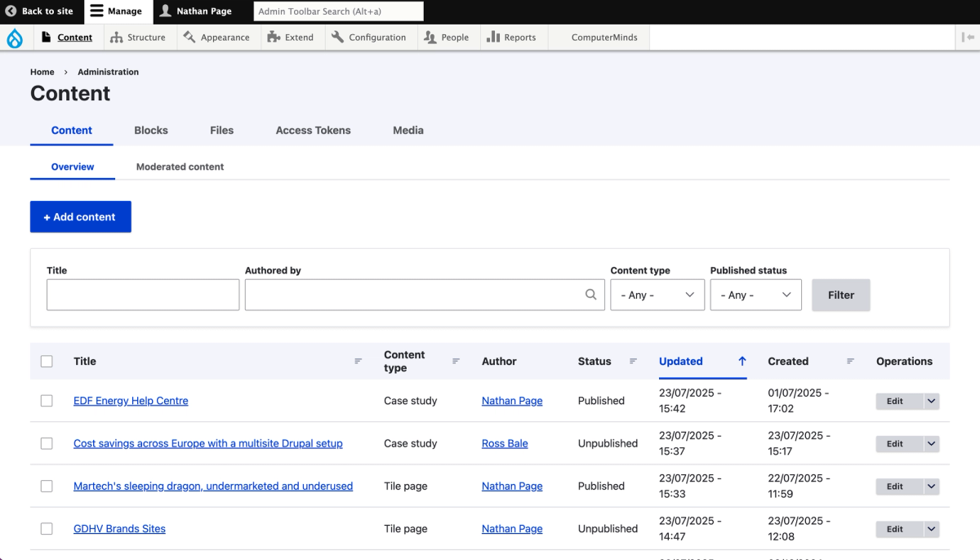Switch to the Blocks tab

[151, 130]
